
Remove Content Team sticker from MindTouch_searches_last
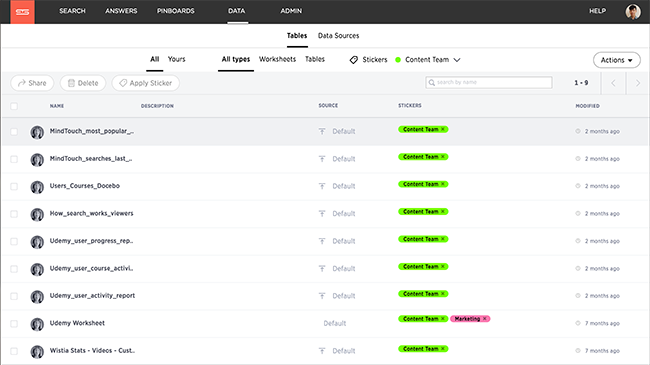[x=443, y=157]
